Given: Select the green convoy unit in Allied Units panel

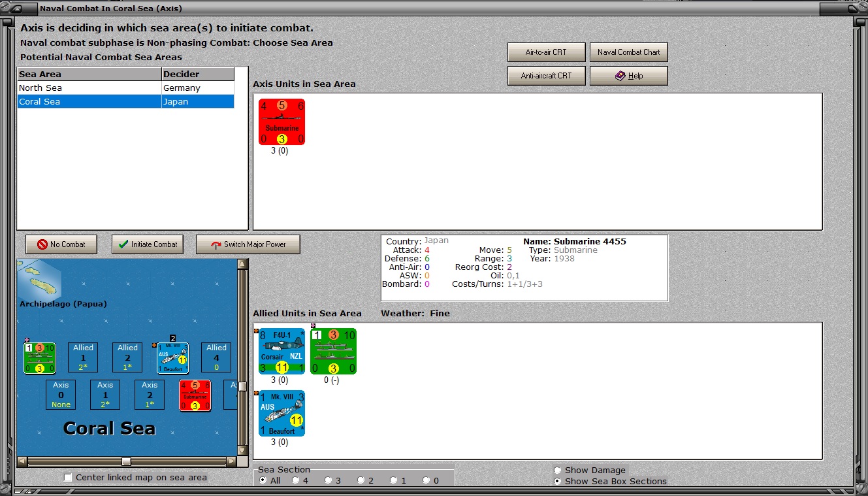Looking at the screenshot, I should tap(333, 351).
